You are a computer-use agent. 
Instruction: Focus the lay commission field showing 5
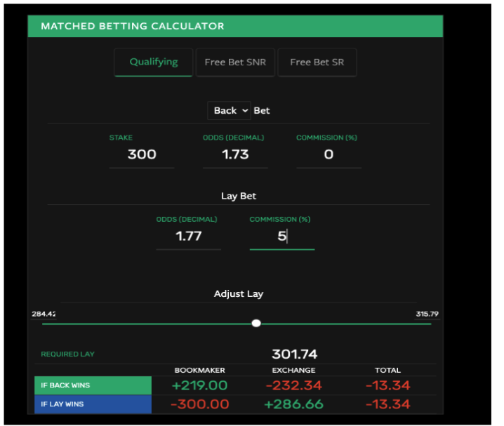pyautogui.click(x=281, y=236)
